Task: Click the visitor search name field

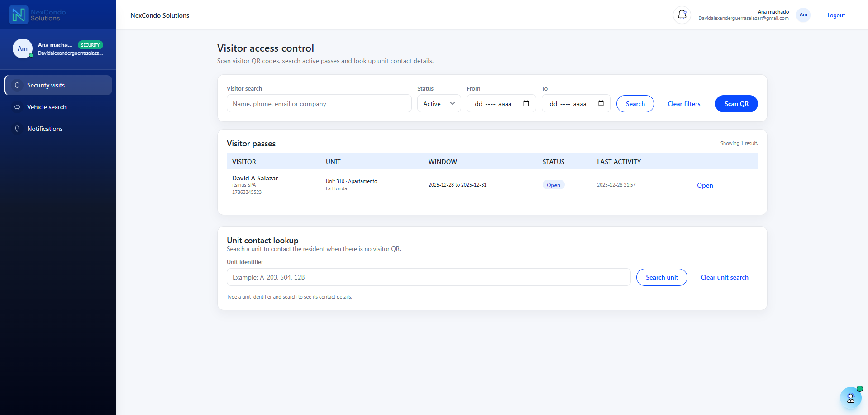Action: (x=319, y=103)
